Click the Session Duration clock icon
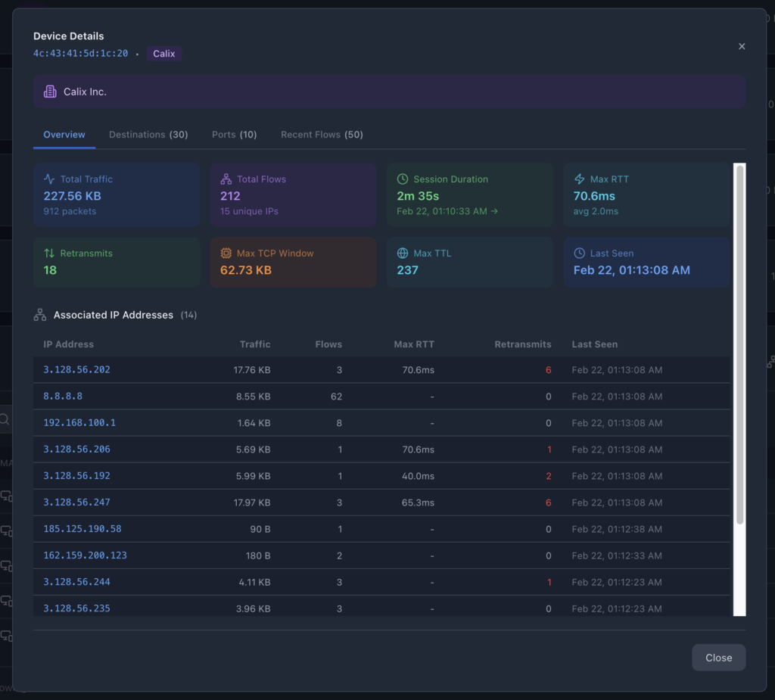Image resolution: width=775 pixels, height=700 pixels. pos(403,179)
